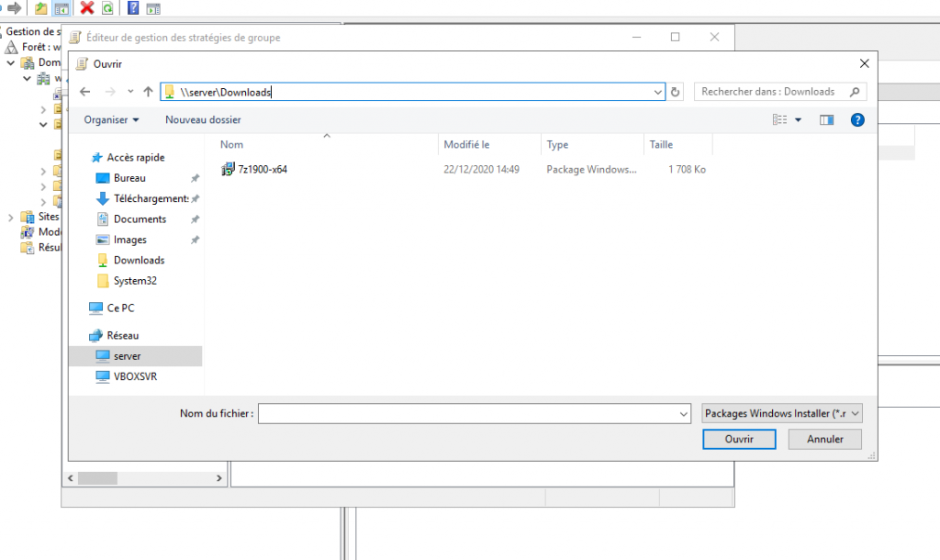Expand the file type filter dropdown
This screenshot has height=560, width=940.
[781, 414]
